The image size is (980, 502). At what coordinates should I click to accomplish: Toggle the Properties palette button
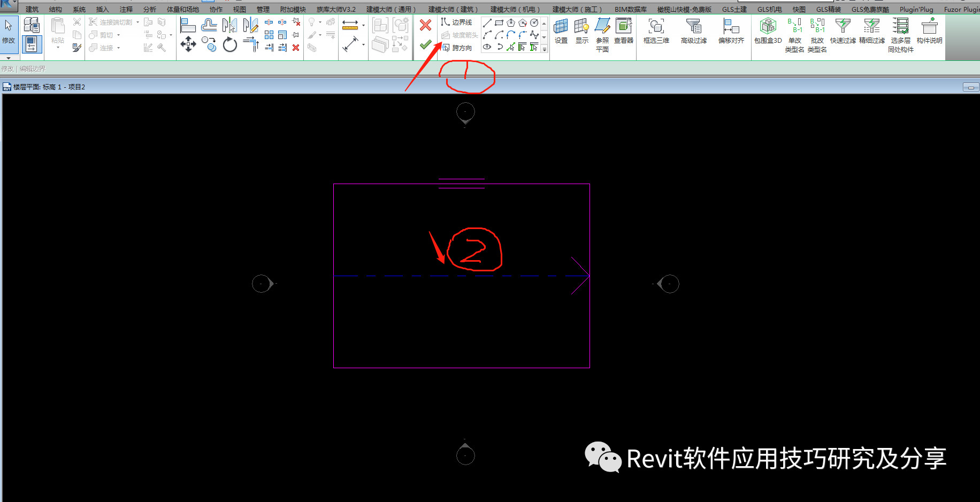coord(32,44)
